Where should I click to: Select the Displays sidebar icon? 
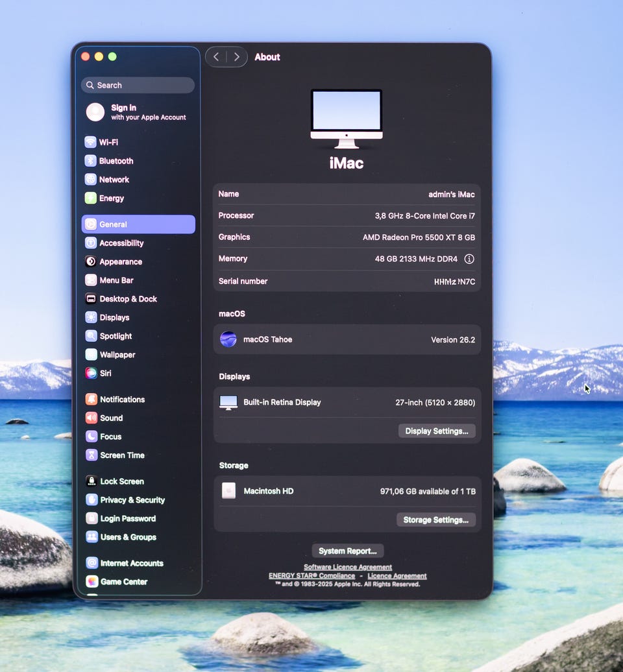[x=91, y=317]
